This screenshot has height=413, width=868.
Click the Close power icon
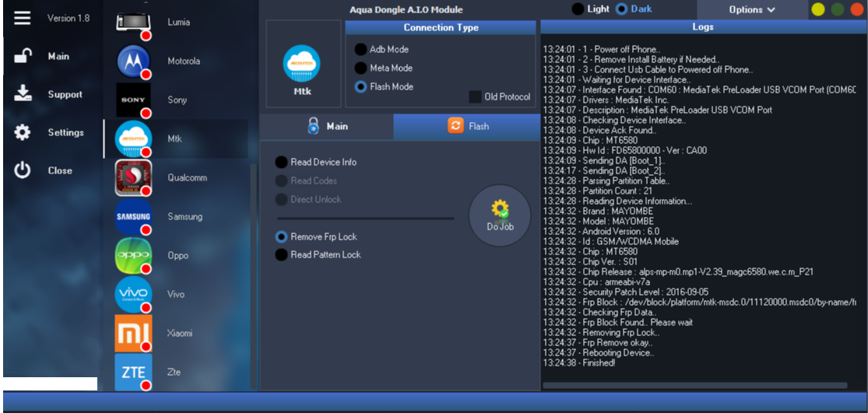tap(22, 170)
